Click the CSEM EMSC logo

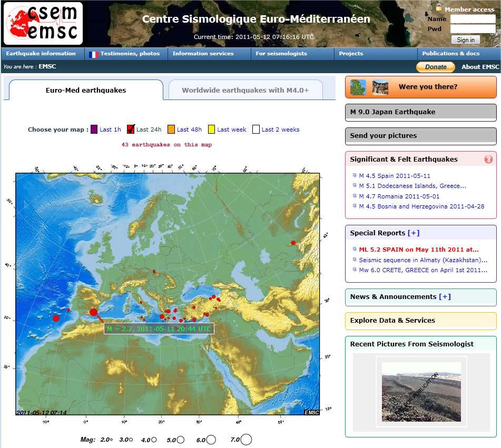tap(43, 24)
